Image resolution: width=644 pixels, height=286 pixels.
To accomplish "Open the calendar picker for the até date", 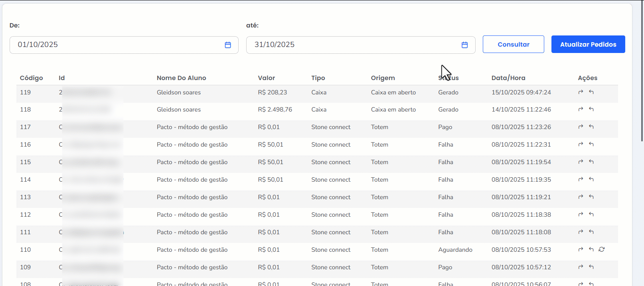I will tap(464, 45).
